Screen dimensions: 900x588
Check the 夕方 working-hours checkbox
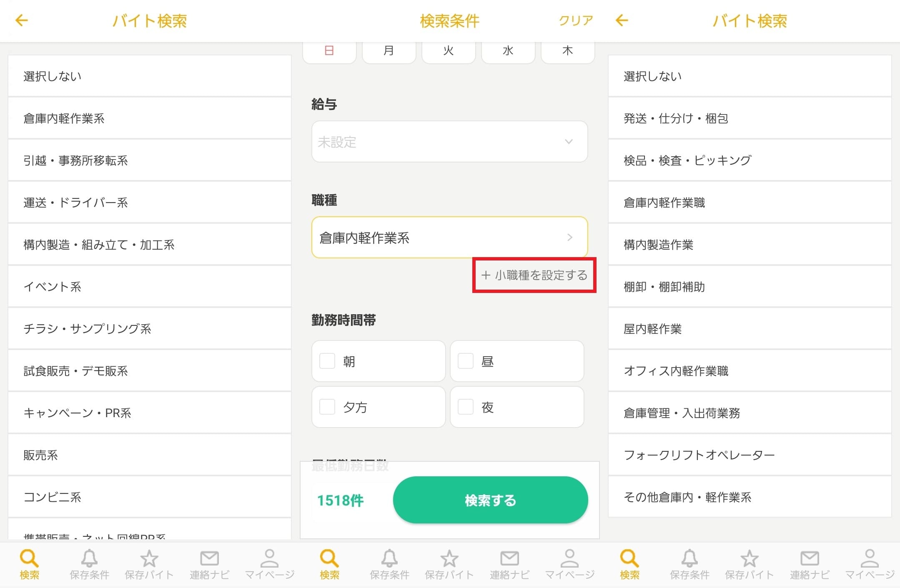[x=327, y=407]
